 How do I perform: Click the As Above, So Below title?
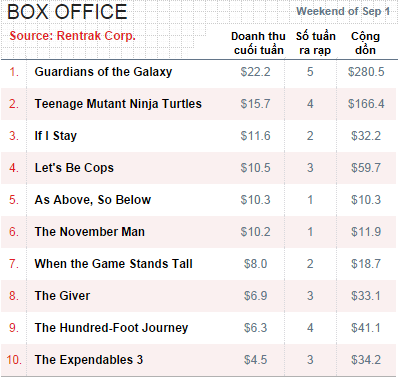(93, 200)
